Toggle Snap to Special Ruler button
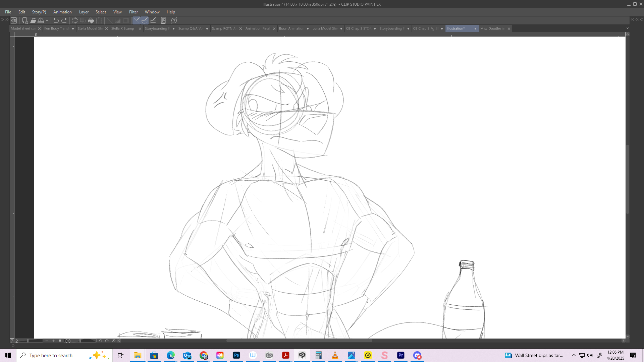Screen dimensions: 644x362 point(145,20)
